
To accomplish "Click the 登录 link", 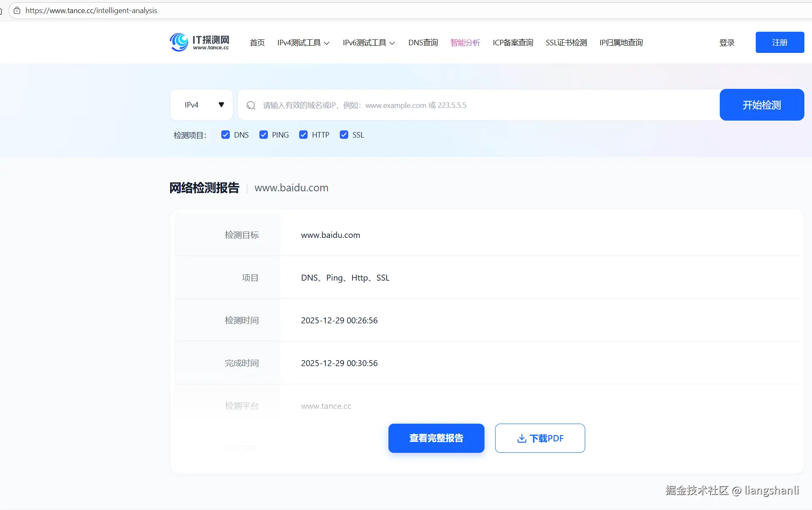I will 727,42.
